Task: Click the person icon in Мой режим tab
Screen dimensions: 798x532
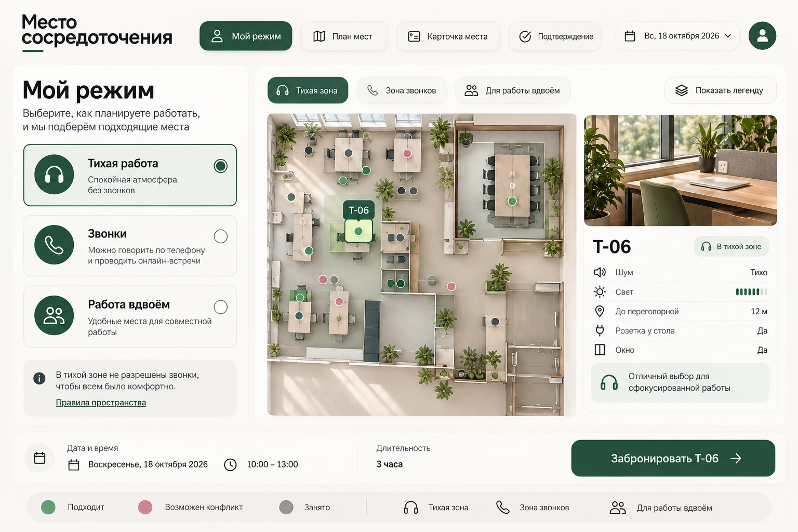Action: (x=217, y=36)
